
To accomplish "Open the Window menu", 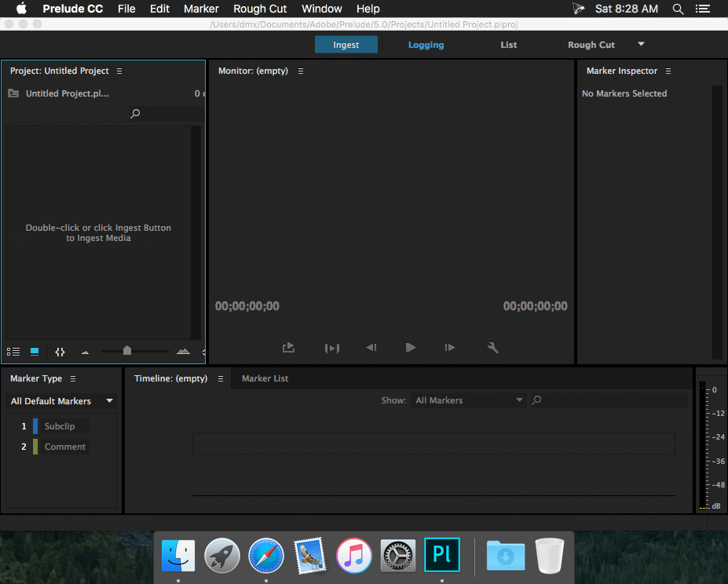I will pyautogui.click(x=322, y=9).
